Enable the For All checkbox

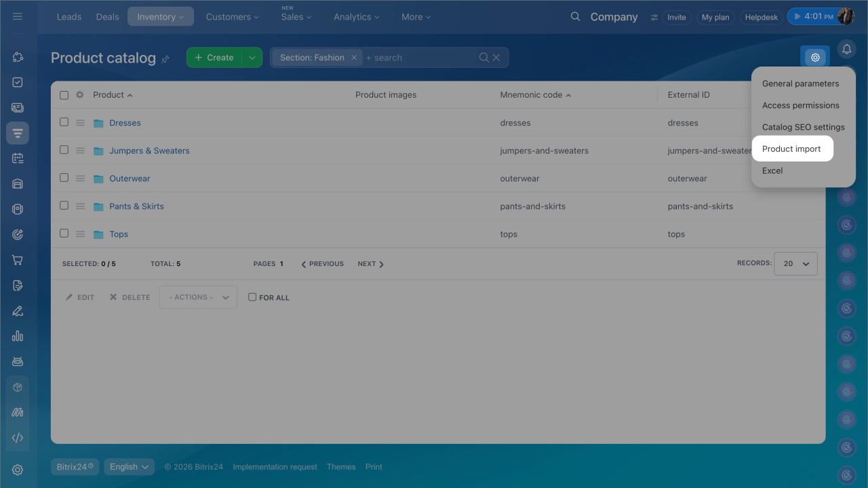tap(252, 297)
